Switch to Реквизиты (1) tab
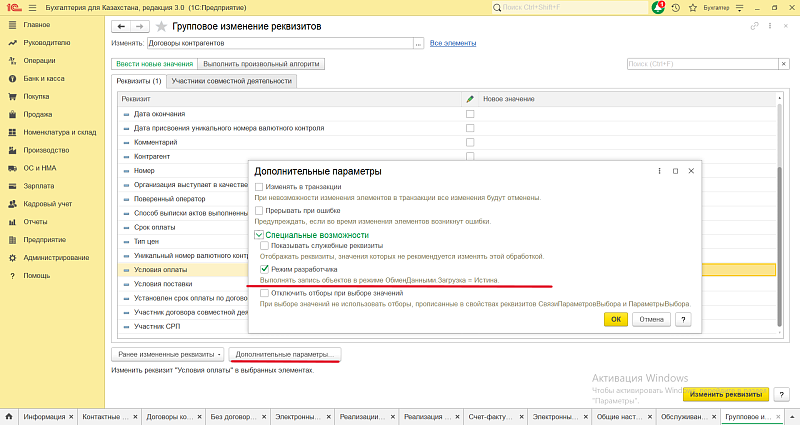This screenshot has width=800, height=425. click(x=139, y=81)
